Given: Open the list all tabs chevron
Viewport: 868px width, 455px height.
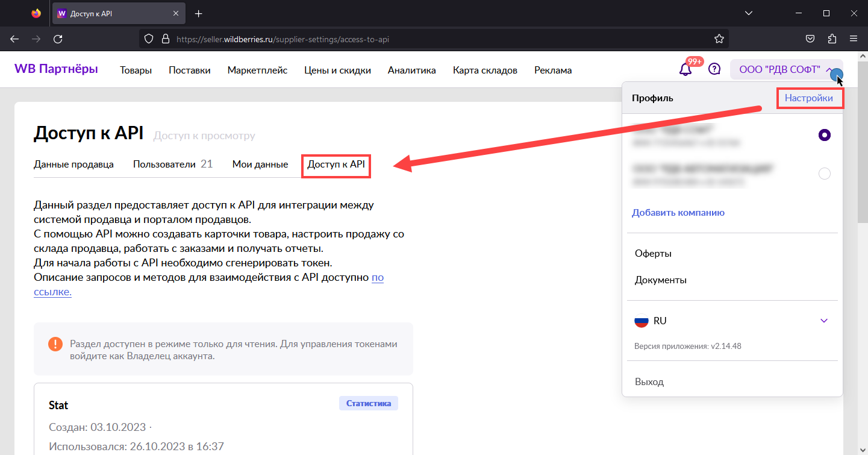Looking at the screenshot, I should click(749, 13).
